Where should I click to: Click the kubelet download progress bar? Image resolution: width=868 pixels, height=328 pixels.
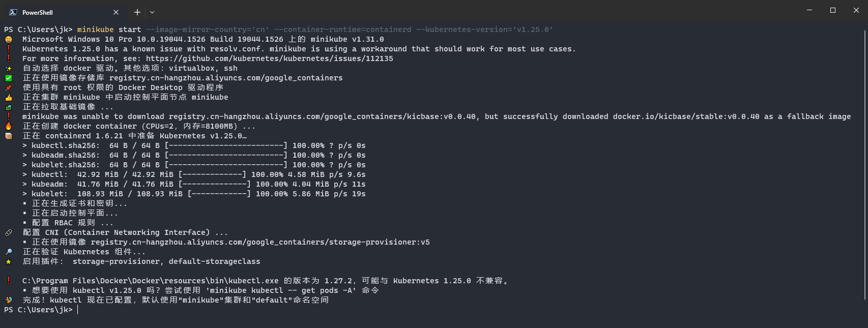click(x=219, y=194)
